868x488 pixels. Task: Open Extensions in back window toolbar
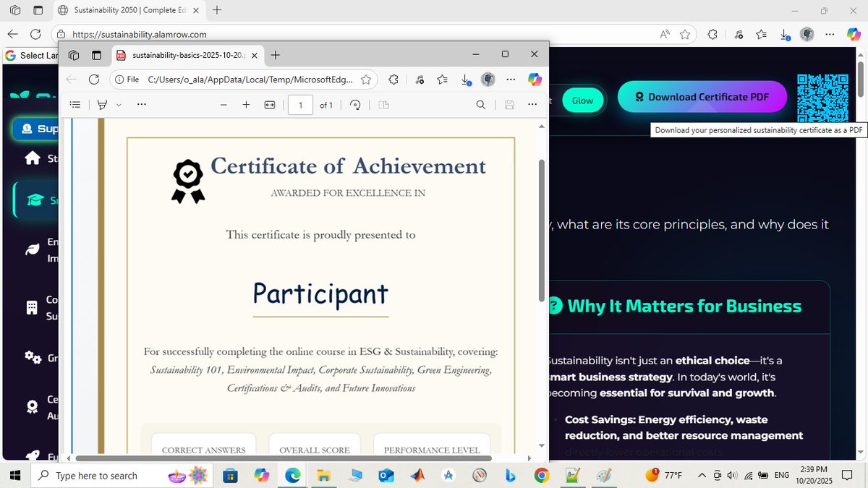click(712, 34)
